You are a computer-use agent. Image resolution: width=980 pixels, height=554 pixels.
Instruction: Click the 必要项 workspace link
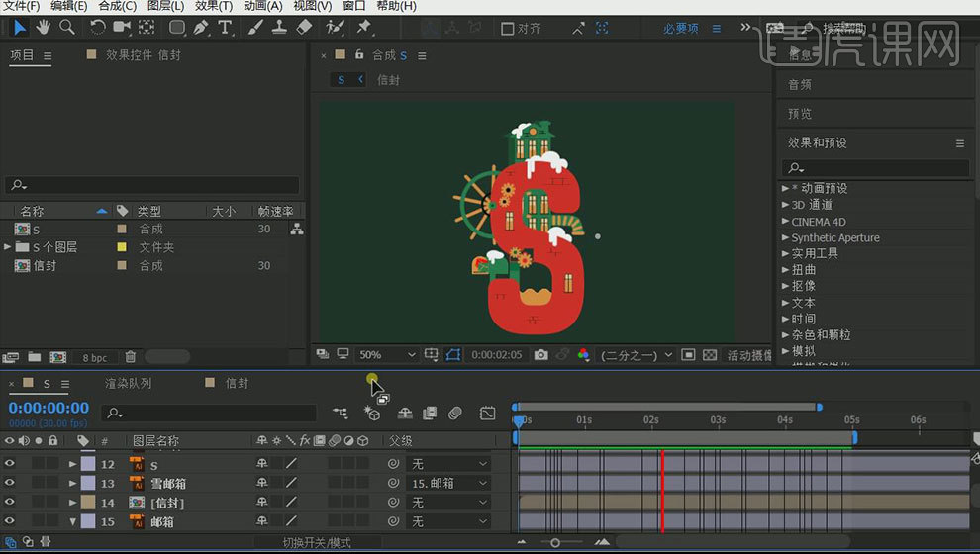pyautogui.click(x=681, y=29)
